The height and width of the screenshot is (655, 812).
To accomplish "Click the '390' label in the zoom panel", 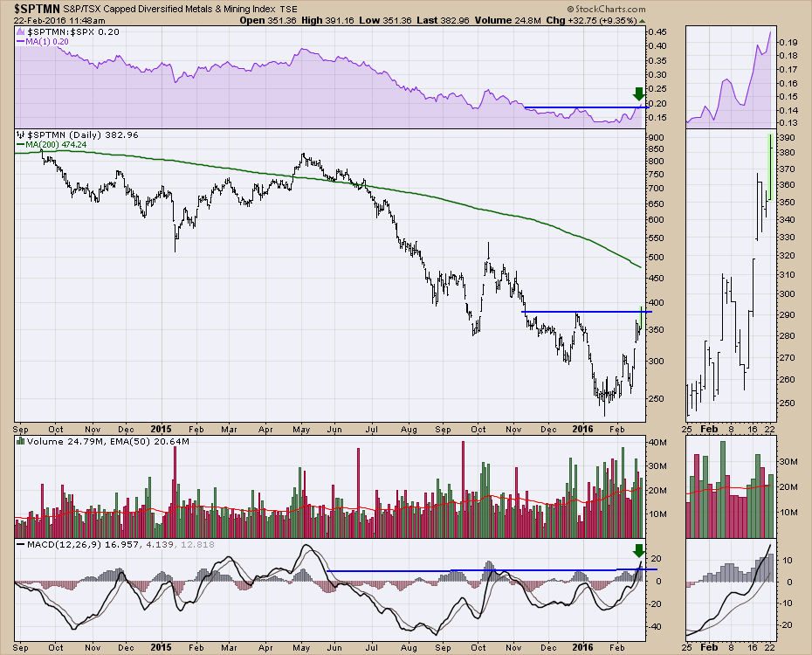I will coord(788,138).
